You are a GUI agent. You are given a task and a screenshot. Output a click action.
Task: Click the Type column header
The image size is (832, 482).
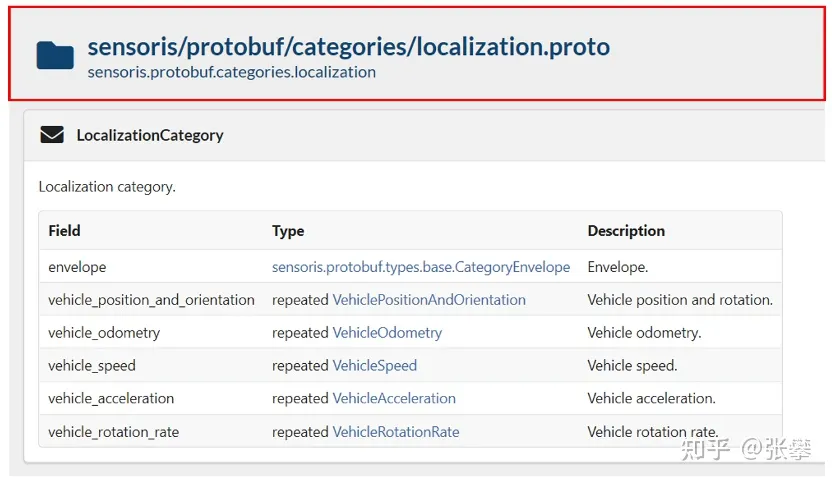point(288,231)
